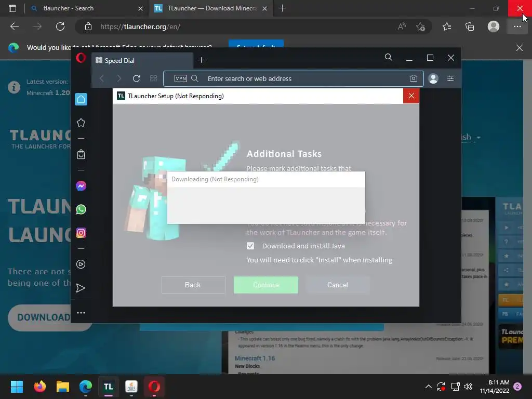Open Opera Shopping bag sidebar icon
This screenshot has height=399, width=532.
point(81,154)
